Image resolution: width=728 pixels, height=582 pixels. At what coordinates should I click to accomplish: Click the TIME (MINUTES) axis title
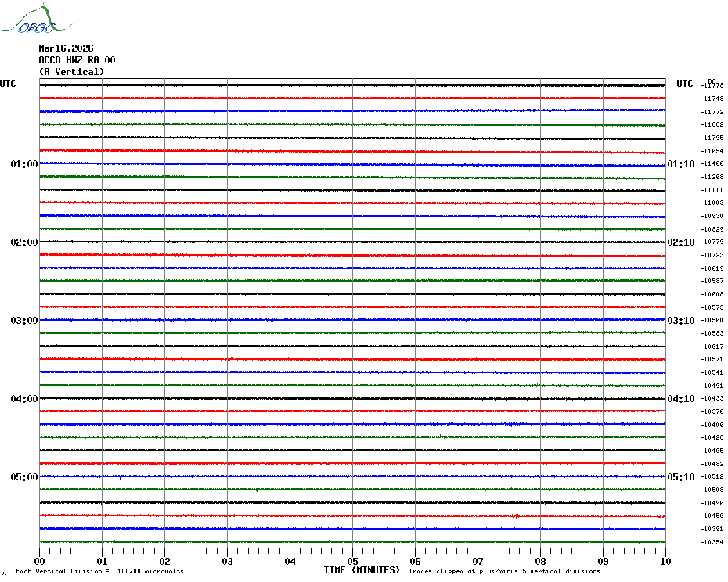[x=362, y=570]
